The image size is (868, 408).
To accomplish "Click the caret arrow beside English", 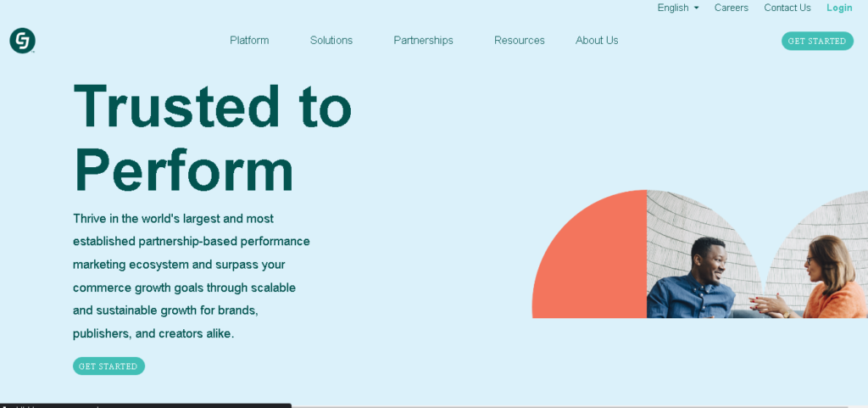I will [697, 8].
